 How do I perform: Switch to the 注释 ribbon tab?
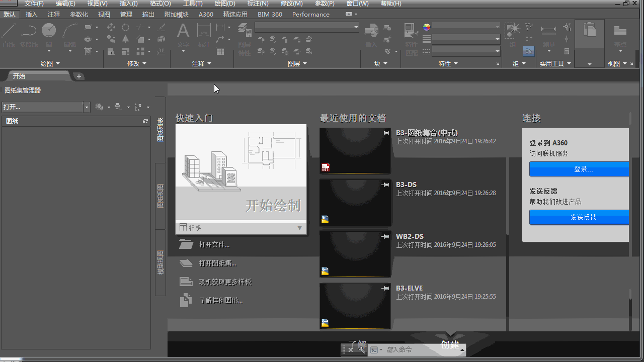click(x=54, y=15)
